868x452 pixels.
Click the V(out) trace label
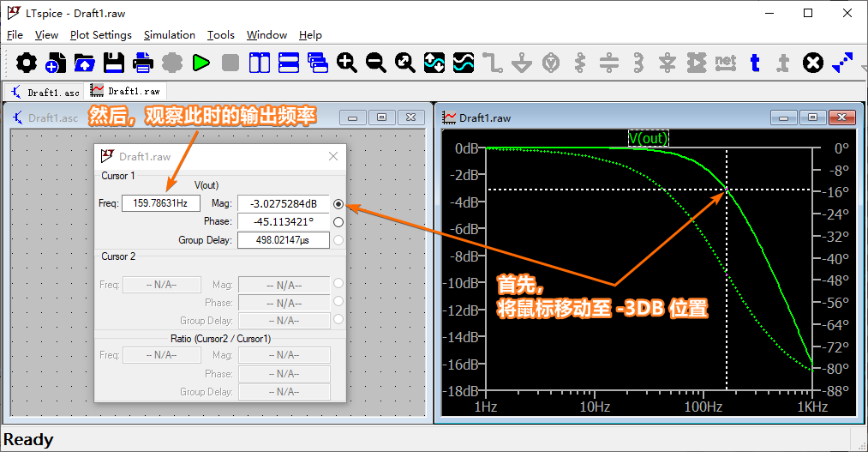click(649, 138)
